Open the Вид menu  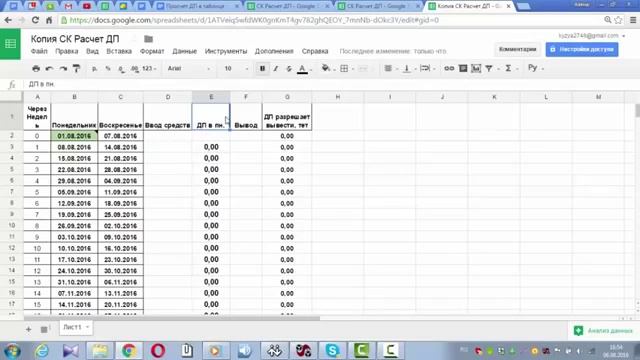(92, 51)
